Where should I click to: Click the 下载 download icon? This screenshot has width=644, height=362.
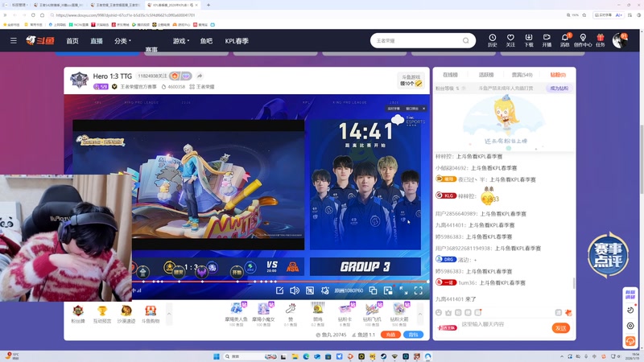point(529,40)
